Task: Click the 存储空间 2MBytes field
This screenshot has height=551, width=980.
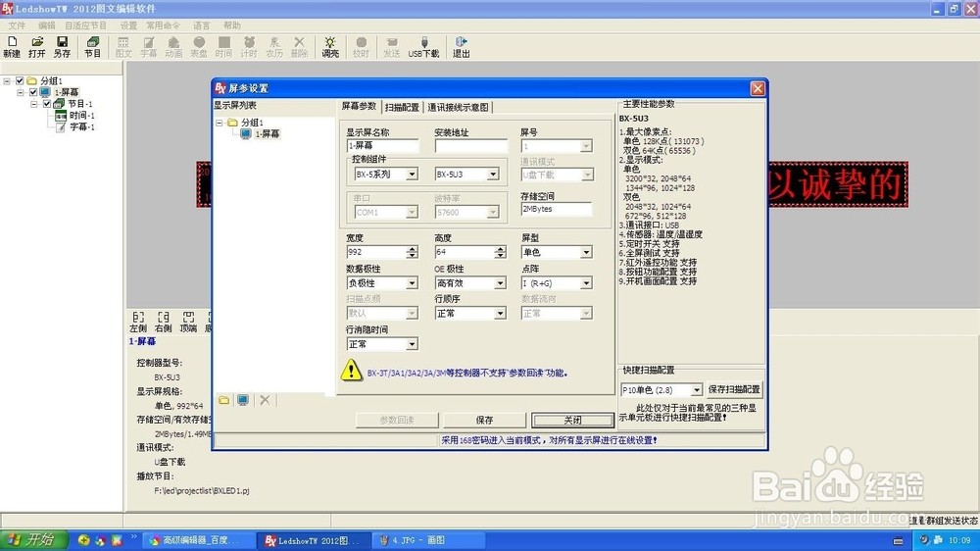Action: [x=557, y=209]
